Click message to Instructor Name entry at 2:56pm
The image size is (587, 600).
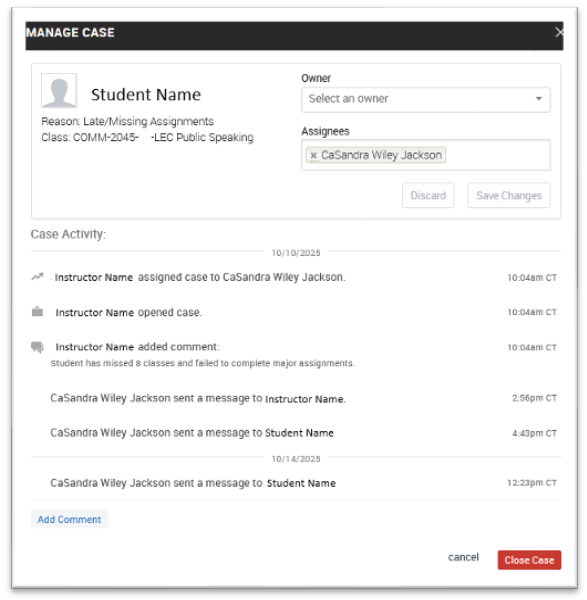pos(198,398)
